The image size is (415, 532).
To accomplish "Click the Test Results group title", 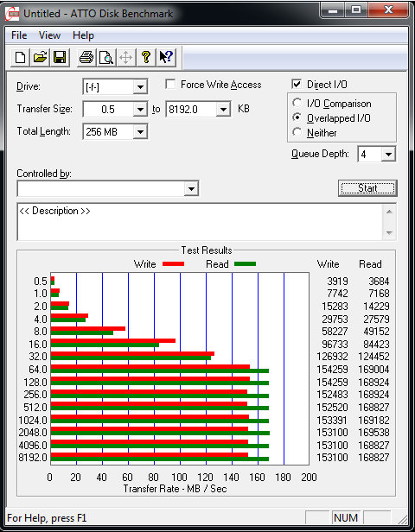I will (x=207, y=250).
